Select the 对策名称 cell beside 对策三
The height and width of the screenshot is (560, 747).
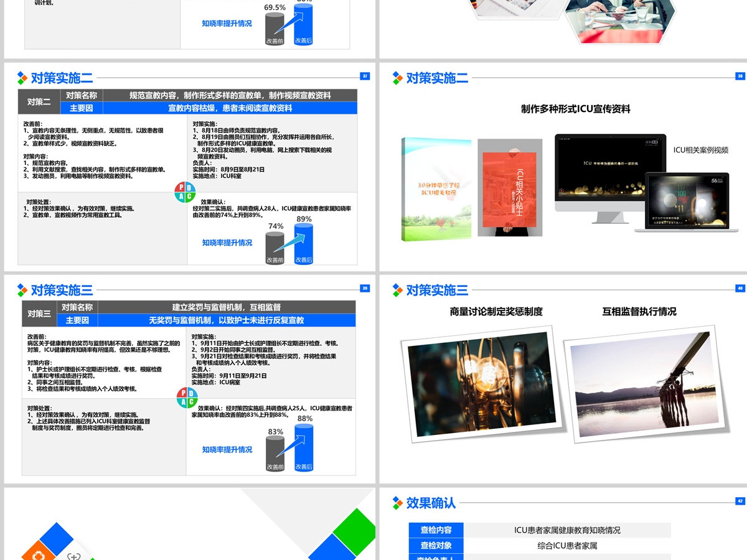tap(77, 307)
